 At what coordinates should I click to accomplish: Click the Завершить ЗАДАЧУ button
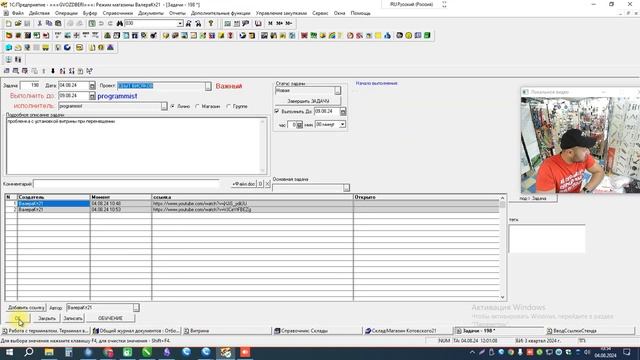click(308, 101)
